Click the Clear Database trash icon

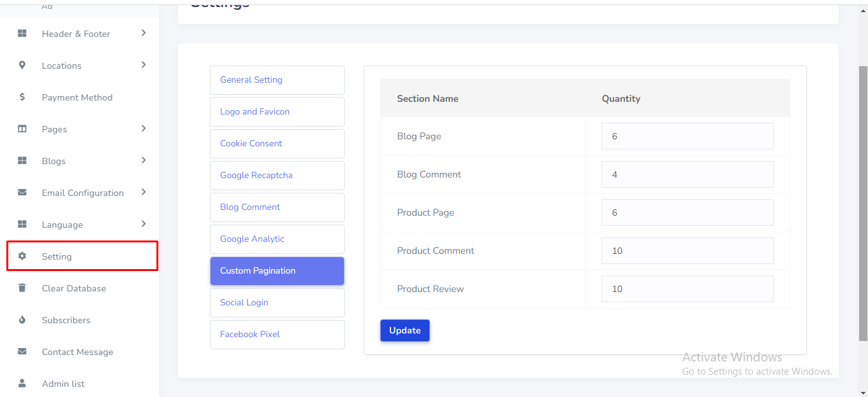click(22, 288)
